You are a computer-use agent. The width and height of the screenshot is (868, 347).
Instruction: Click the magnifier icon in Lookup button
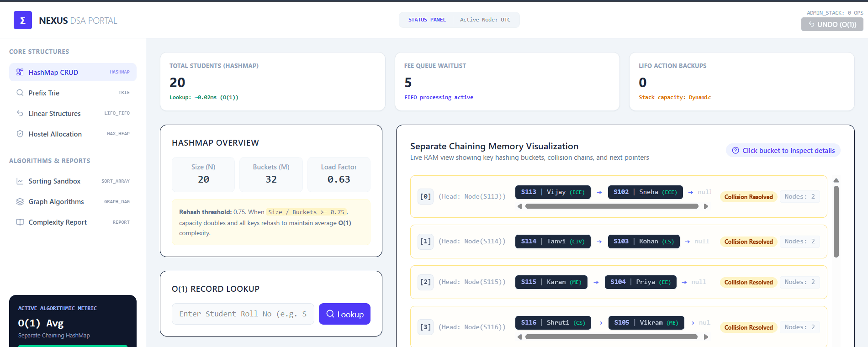pos(330,314)
